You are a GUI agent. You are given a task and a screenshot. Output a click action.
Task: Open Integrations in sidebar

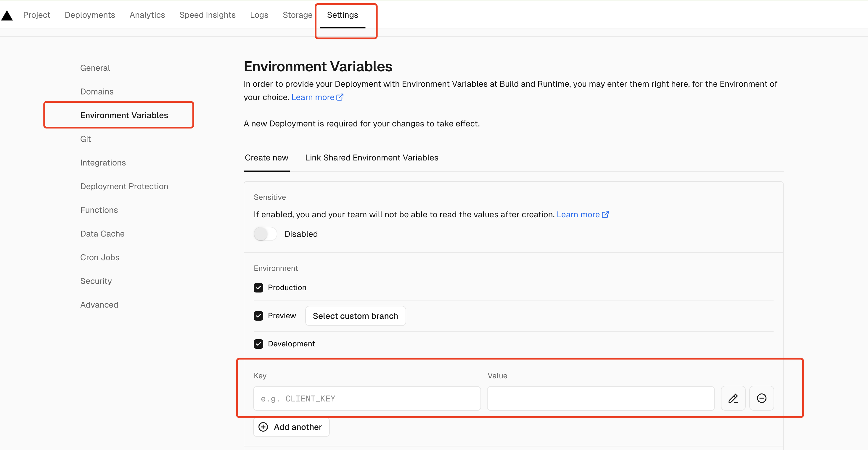point(103,163)
